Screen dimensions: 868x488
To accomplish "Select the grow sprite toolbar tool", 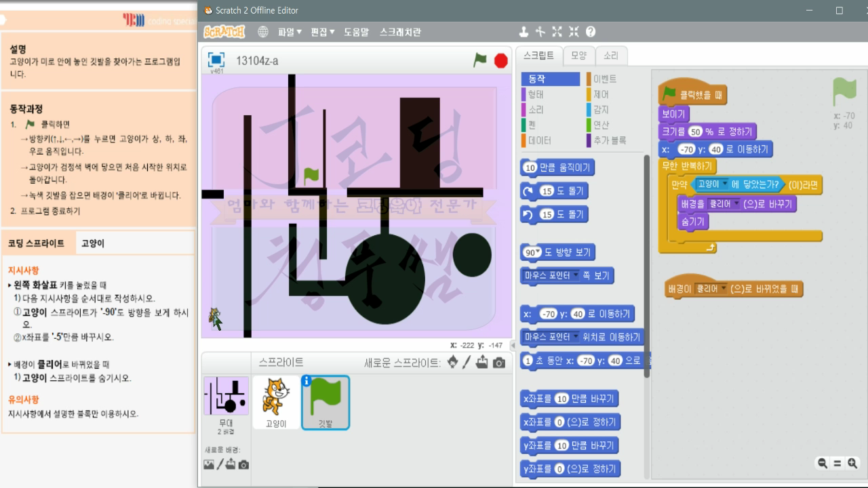I will click(557, 31).
